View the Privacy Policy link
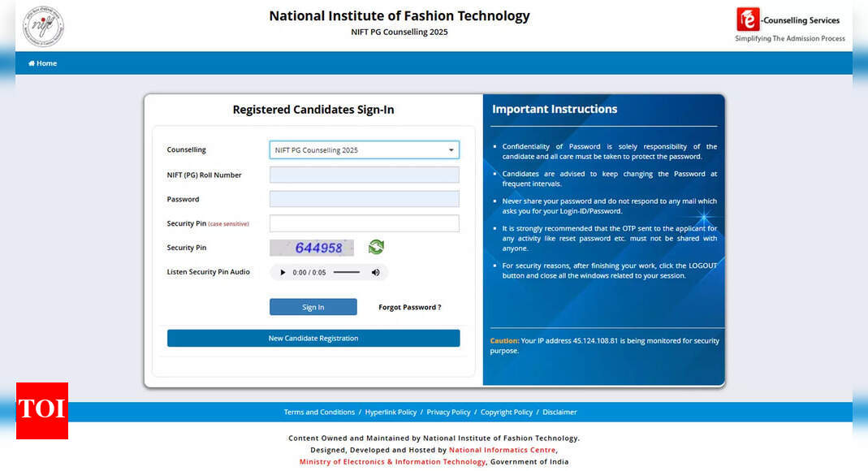 (448, 412)
